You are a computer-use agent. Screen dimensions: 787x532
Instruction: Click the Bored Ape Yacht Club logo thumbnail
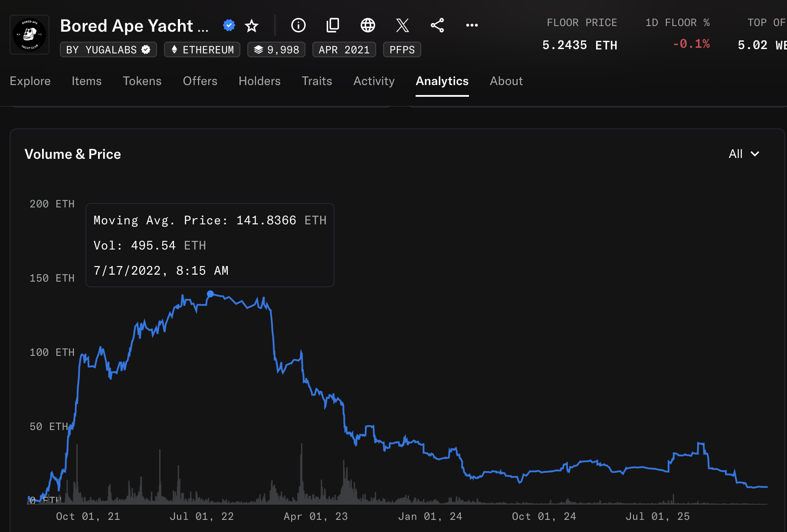click(x=30, y=35)
